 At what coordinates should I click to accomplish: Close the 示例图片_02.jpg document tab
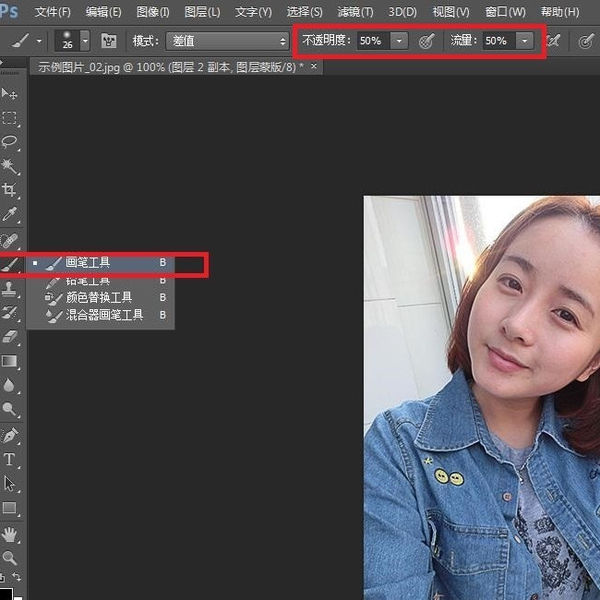click(314, 66)
